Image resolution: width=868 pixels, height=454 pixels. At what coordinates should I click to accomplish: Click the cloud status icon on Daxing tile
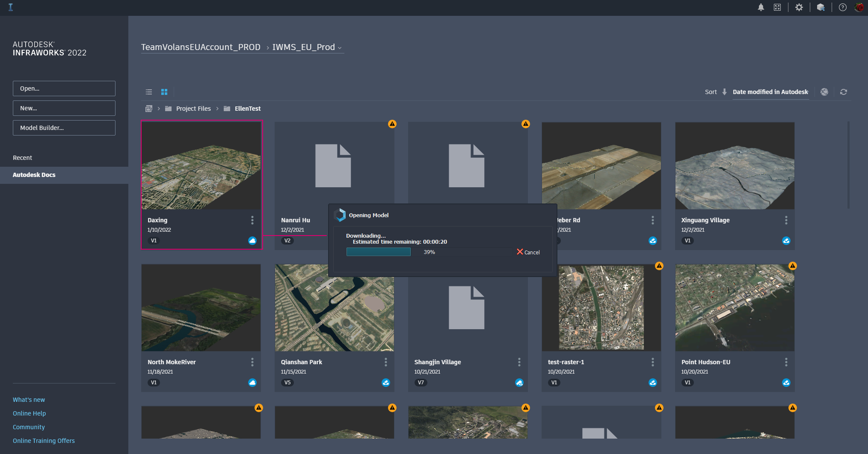pos(252,241)
